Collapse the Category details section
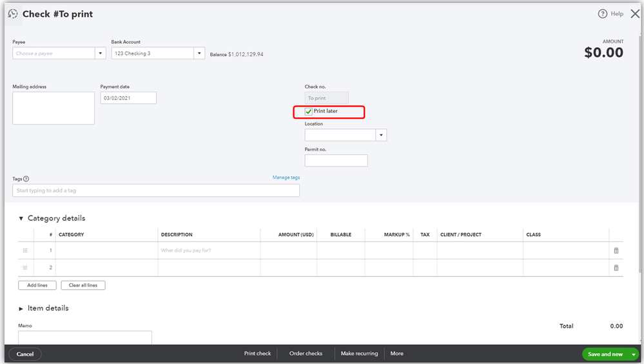This screenshot has width=644, height=364. tap(21, 219)
